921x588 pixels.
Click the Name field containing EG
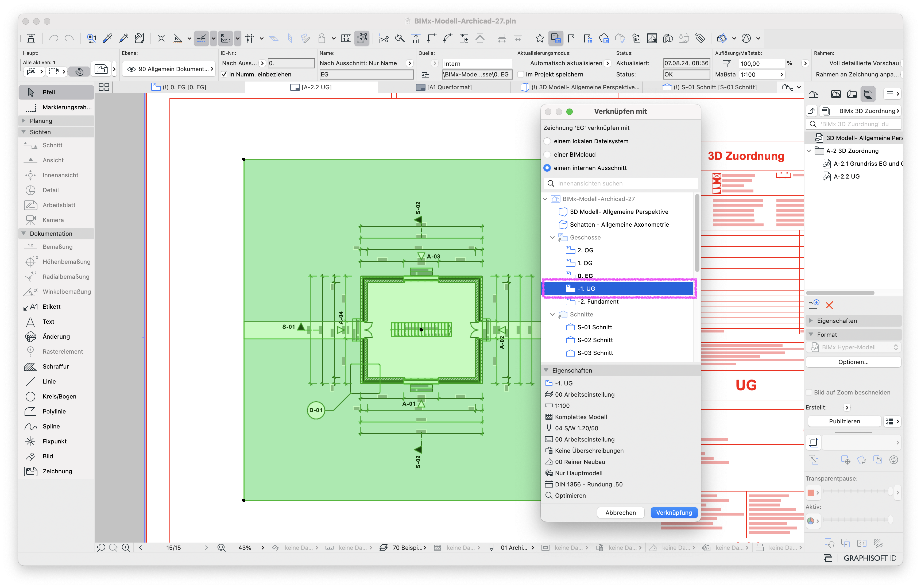pos(366,75)
